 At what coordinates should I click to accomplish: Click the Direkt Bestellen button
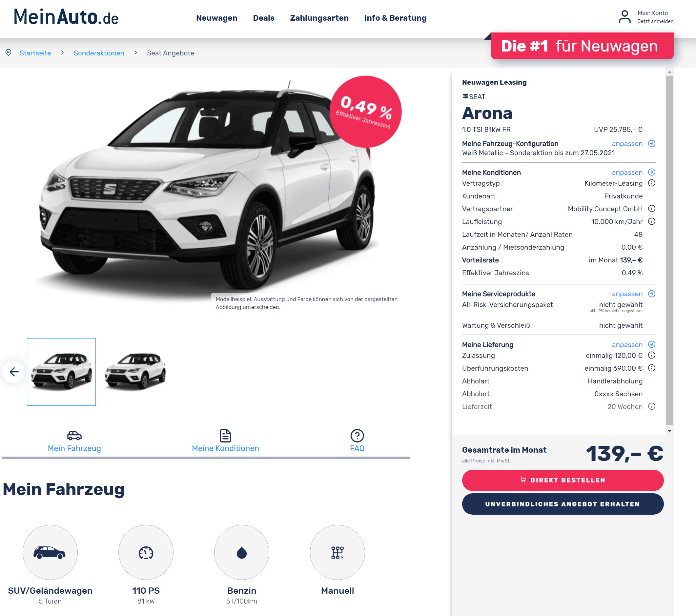click(x=563, y=480)
